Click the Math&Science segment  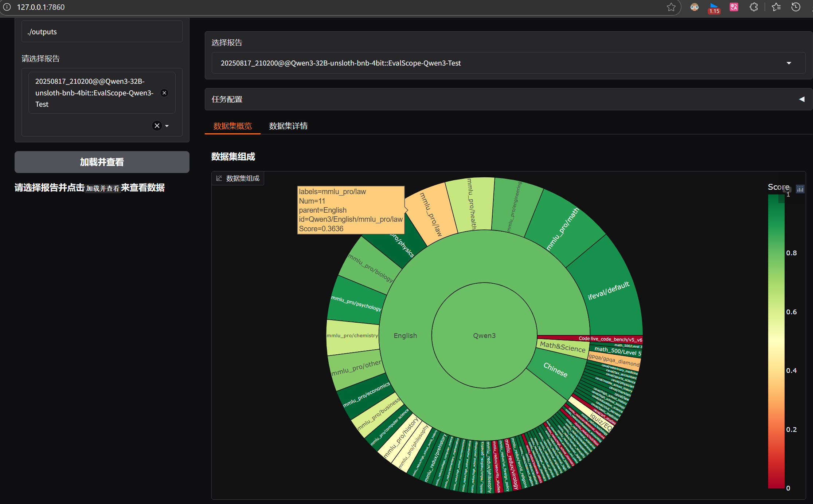coord(563,347)
